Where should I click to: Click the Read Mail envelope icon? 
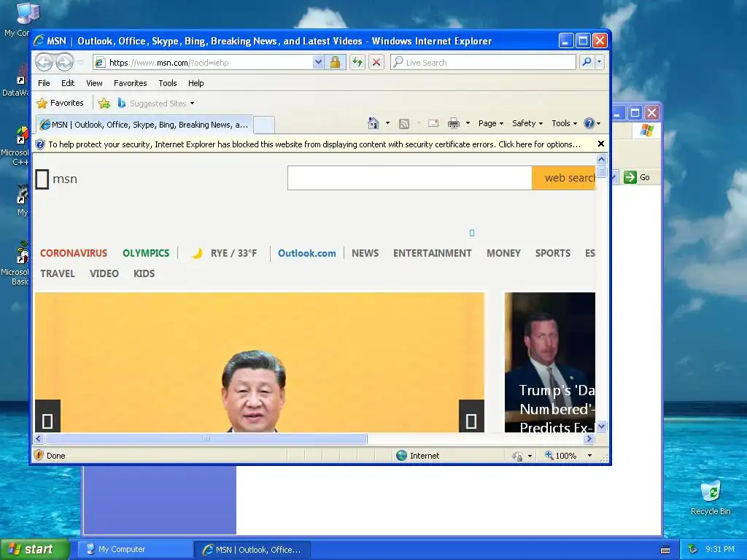click(x=433, y=123)
